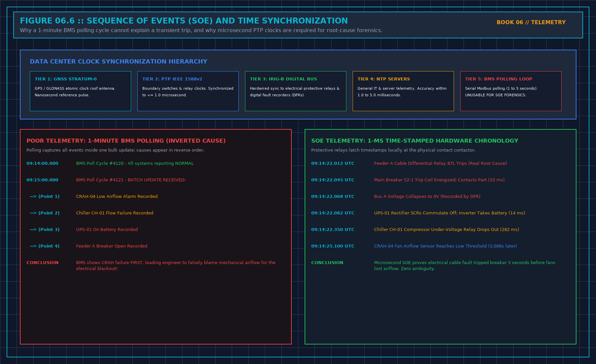Select the --> (Point 2) marker
Viewport: 596px width, 364px height.
point(45,213)
